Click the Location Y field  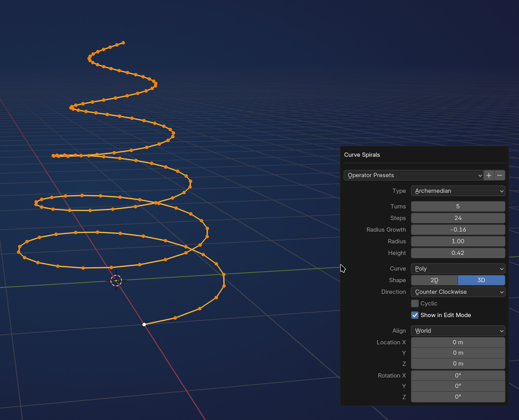(x=458, y=353)
